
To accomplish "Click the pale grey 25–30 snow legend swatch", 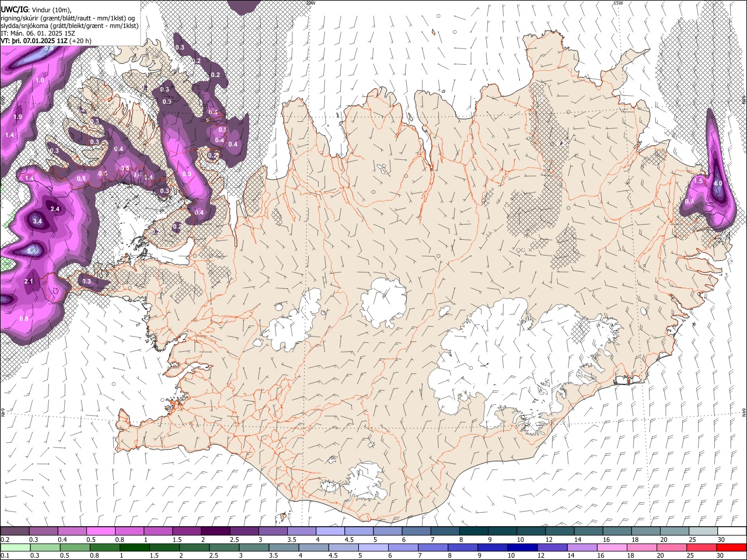I will pyautogui.click(x=703, y=531).
